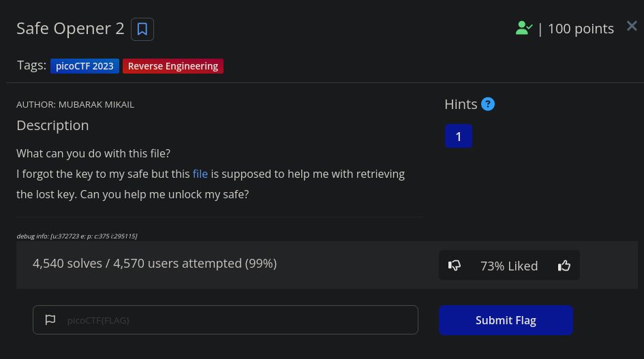This screenshot has height=359, width=644.
Task: Select the 100 points label
Action: (x=581, y=29)
